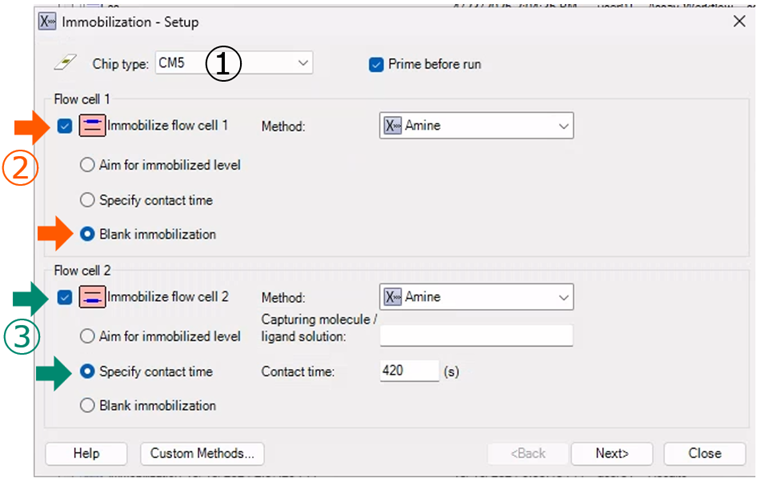Select Blank immobilization for flow cell 2

(87, 406)
